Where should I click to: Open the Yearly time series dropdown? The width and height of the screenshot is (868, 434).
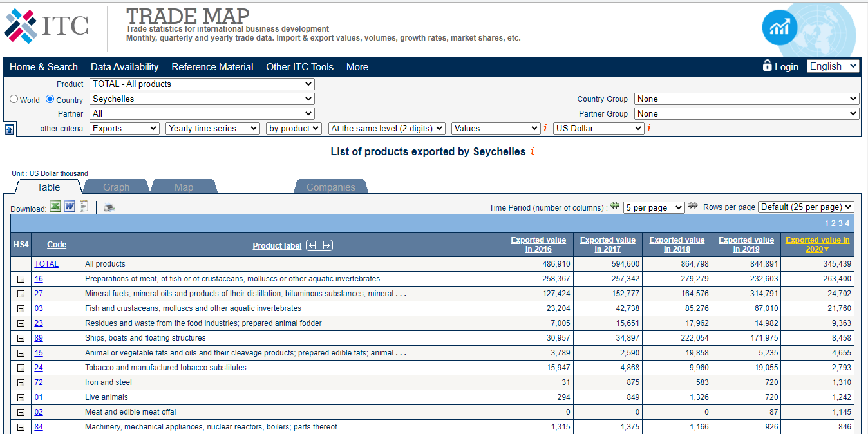(212, 129)
